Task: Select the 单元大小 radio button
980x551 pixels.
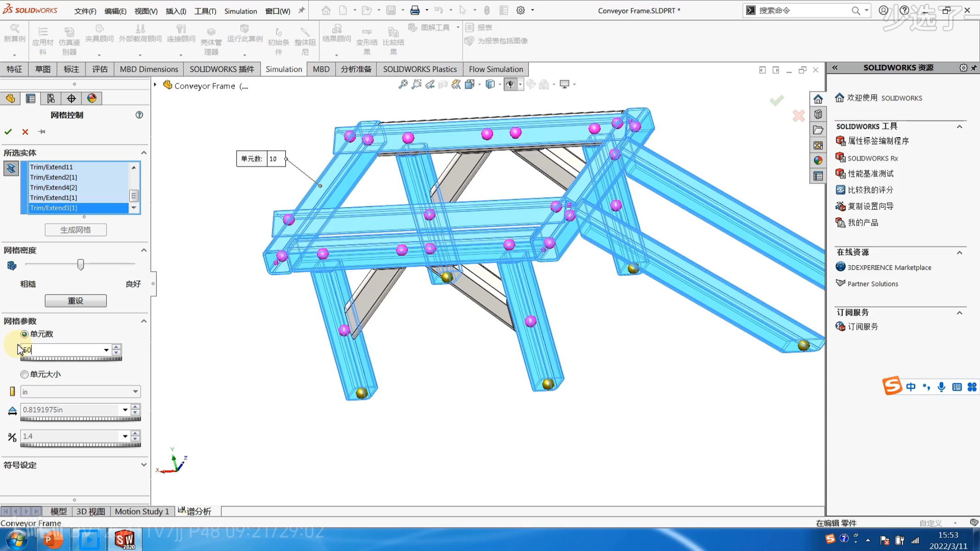Action: pyautogui.click(x=24, y=374)
